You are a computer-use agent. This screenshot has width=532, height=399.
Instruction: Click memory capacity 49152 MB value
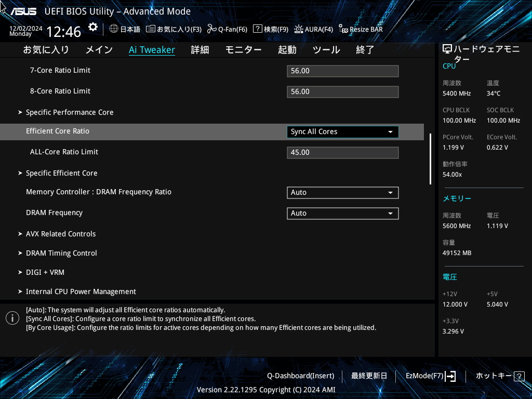click(457, 253)
